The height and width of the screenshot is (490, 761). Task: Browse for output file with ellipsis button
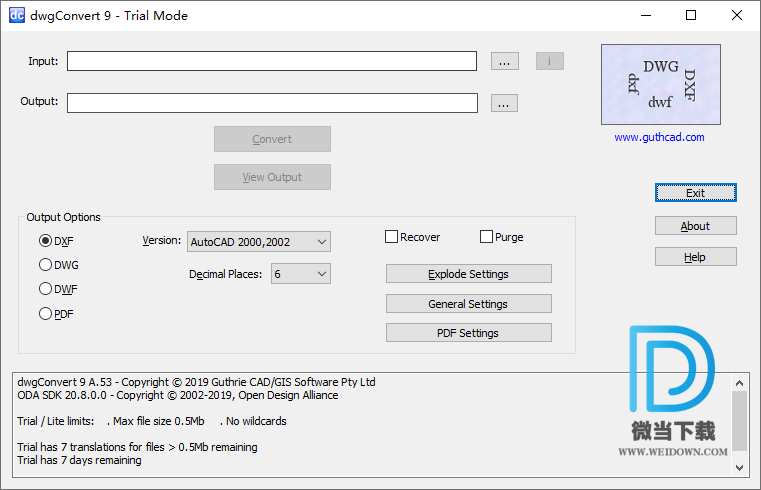[x=504, y=103]
